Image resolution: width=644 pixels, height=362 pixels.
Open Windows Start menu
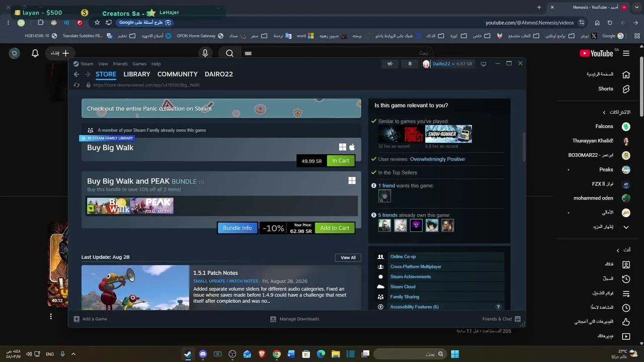(455, 354)
